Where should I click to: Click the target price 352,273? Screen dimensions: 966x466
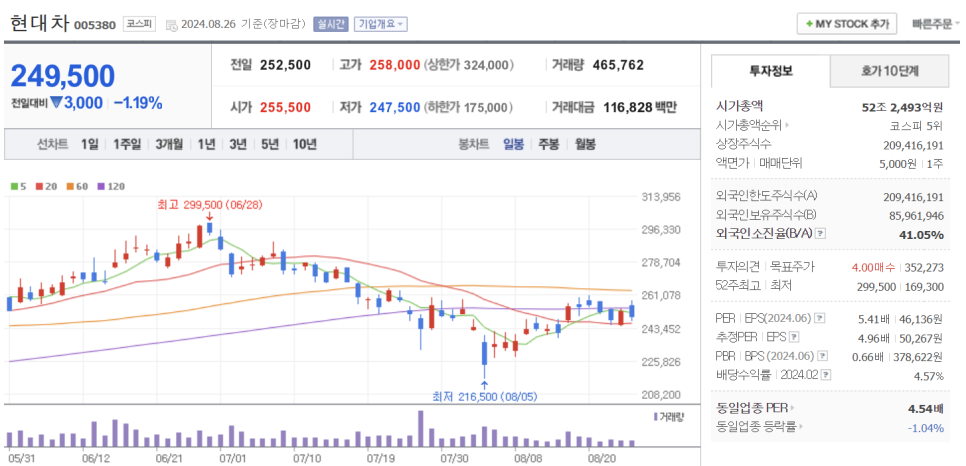coord(924,268)
